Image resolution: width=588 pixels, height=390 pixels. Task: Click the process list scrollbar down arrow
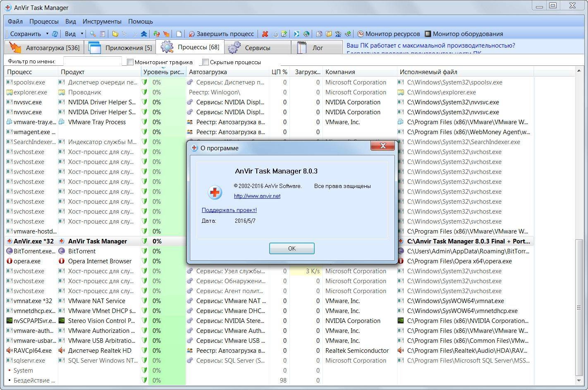(x=579, y=381)
